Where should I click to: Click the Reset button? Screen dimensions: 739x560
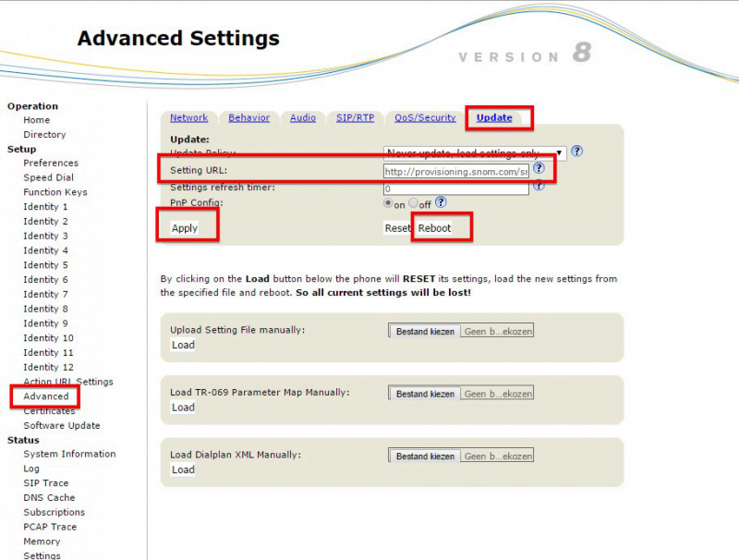coord(397,228)
